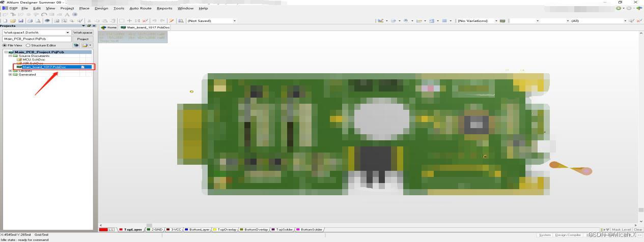Viewport: 644px width, 242px height.
Task: Click the Workspace button
Action: click(x=82, y=33)
